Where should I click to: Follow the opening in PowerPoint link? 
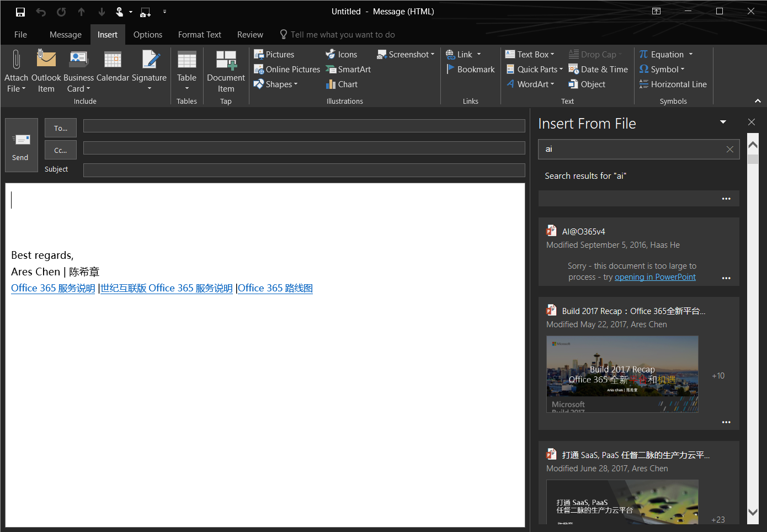(655, 276)
